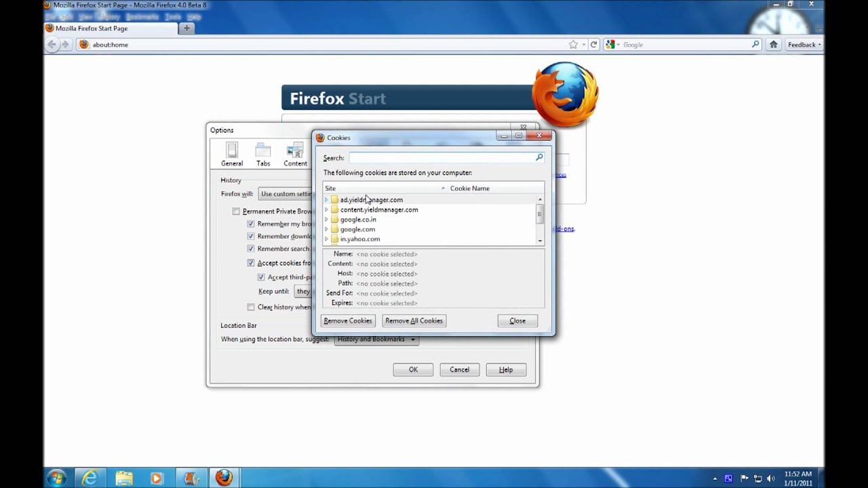
Task: Expand the in.yahoo.com tree row
Action: click(x=326, y=239)
